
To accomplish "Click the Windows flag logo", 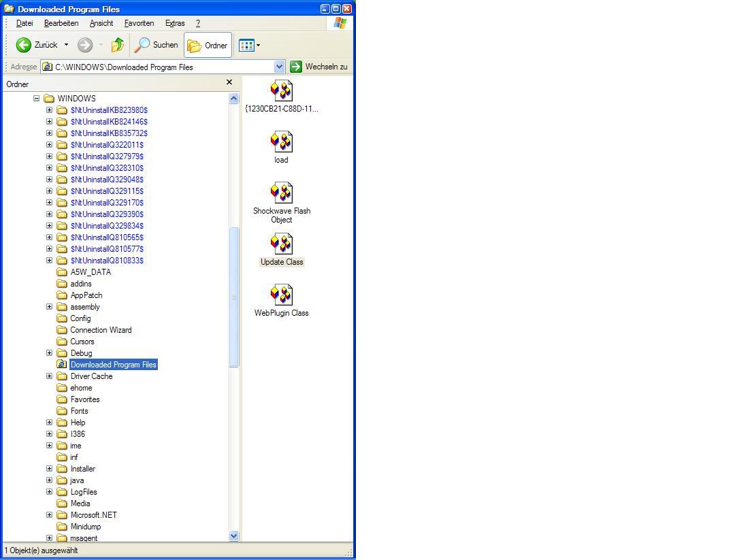I will (340, 23).
